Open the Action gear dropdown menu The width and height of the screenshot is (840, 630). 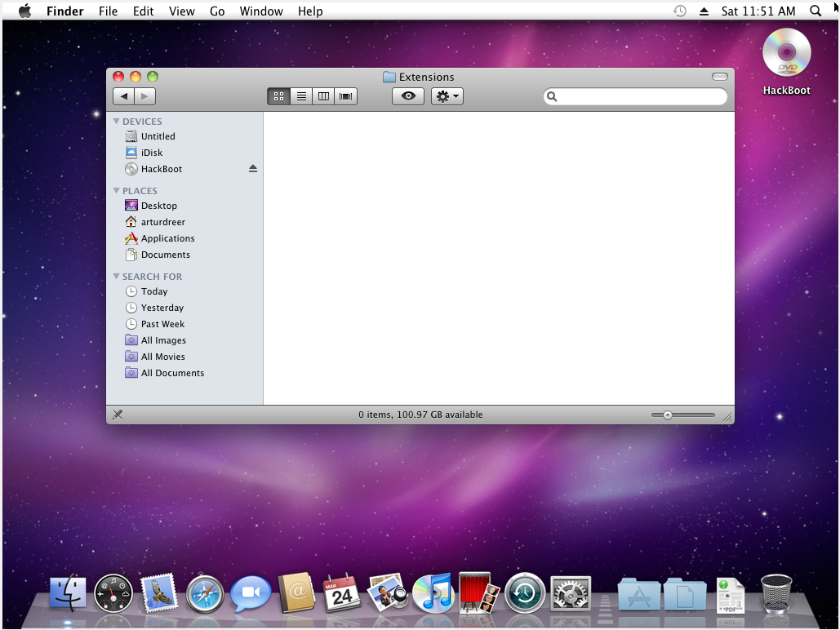[447, 96]
